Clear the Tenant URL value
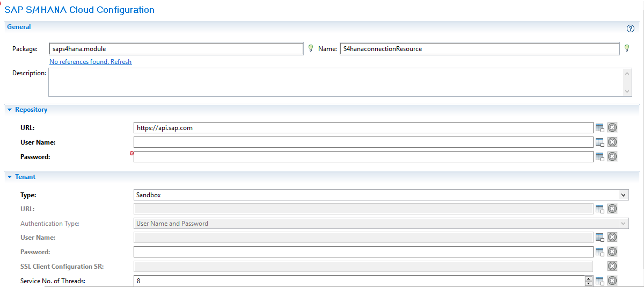Viewport: 644px width, 287px height. [x=612, y=209]
